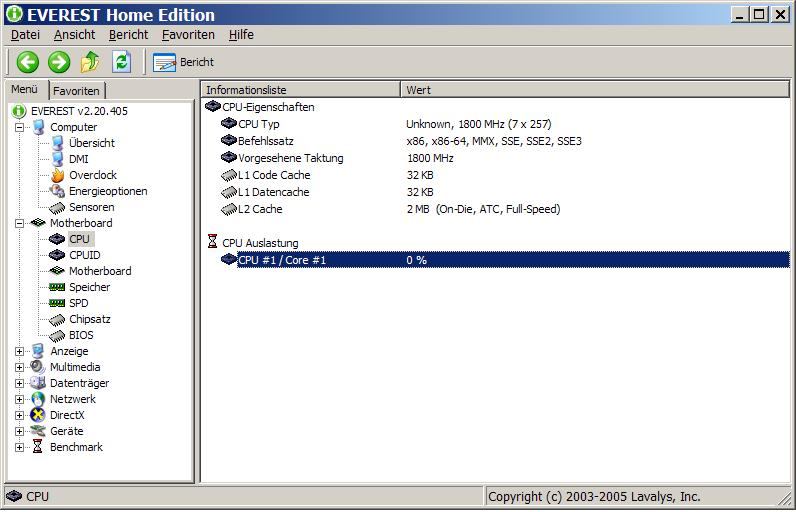This screenshot has width=796, height=512.
Task: Open the Bericht report button in toolbar
Action: [183, 62]
